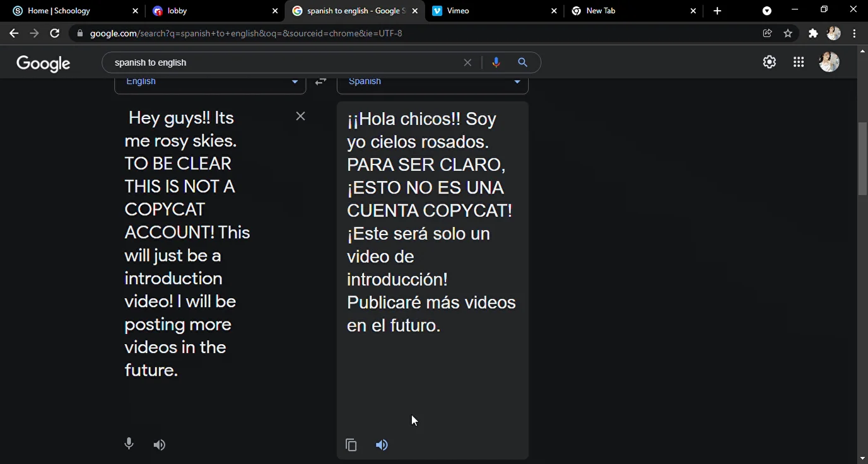The image size is (868, 464).
Task: Go back to the previous page
Action: (14, 33)
